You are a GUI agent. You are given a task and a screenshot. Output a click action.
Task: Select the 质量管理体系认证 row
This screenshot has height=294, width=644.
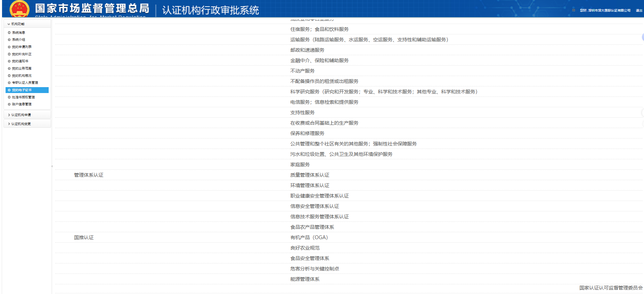coord(349,175)
